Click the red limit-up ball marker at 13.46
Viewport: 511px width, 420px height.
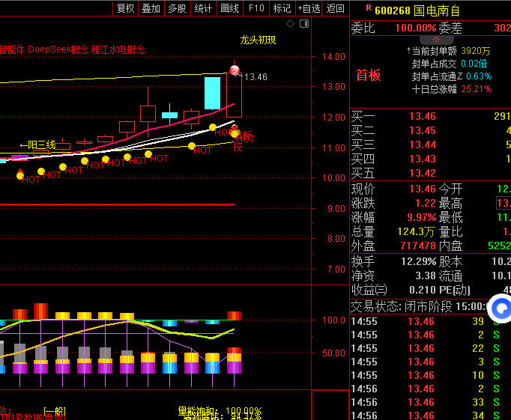click(x=234, y=71)
